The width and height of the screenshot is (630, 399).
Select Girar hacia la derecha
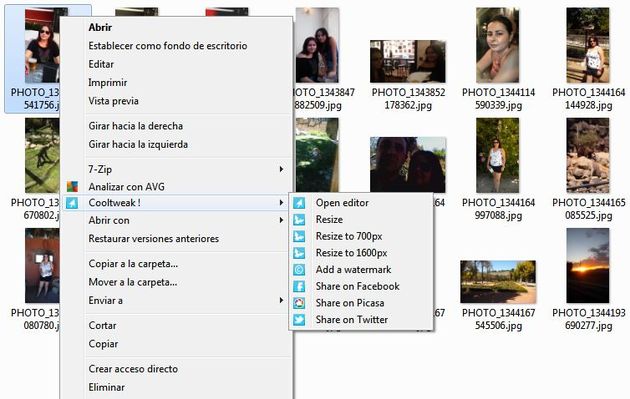[135, 126]
